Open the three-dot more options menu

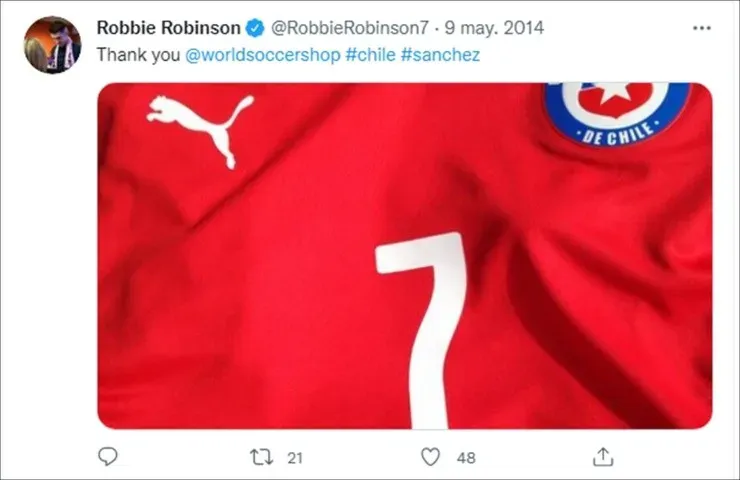point(702,28)
